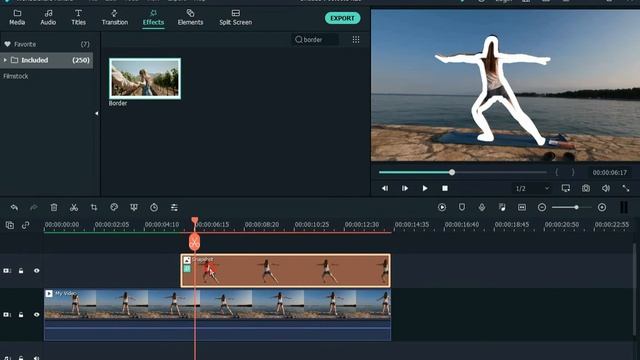The width and height of the screenshot is (640, 360).
Task: Click the undo arrow
Action: pos(14,207)
